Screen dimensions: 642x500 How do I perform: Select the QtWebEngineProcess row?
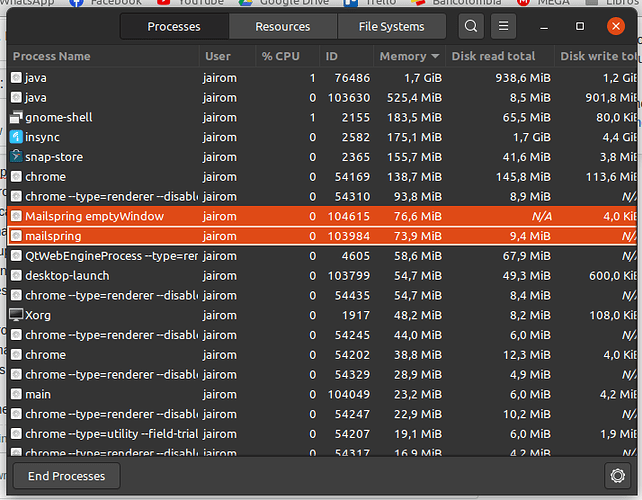(322, 256)
